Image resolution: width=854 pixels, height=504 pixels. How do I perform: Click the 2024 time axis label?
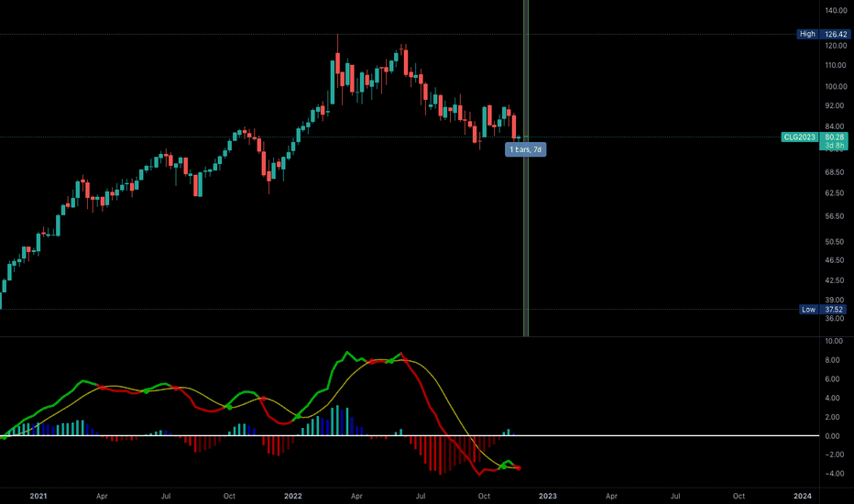[803, 496]
